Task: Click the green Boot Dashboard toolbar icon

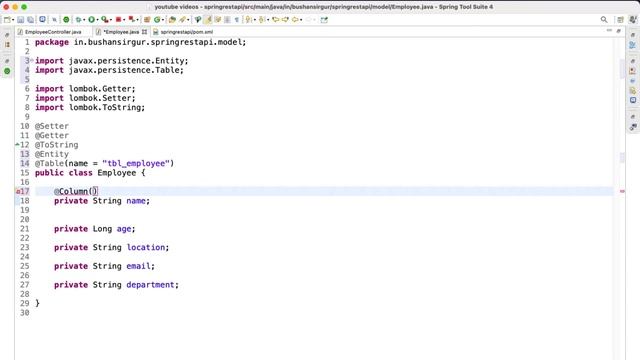Action: pyautogui.click(x=66, y=20)
